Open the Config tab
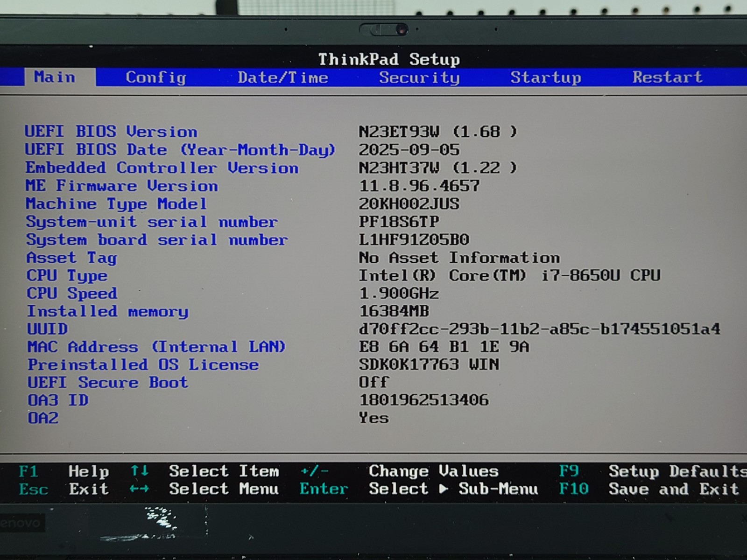747x560 pixels. click(x=156, y=77)
